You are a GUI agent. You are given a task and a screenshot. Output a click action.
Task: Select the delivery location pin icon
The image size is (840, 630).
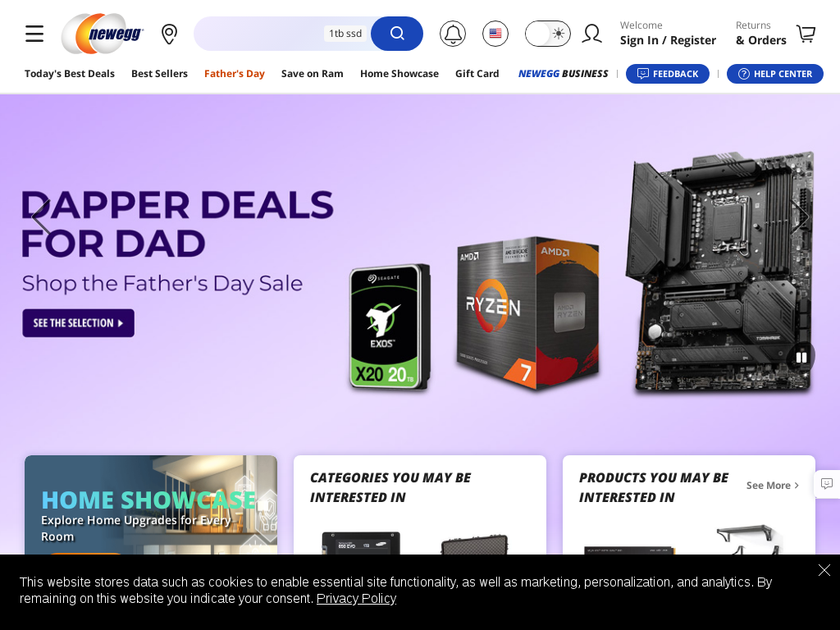[169, 34]
